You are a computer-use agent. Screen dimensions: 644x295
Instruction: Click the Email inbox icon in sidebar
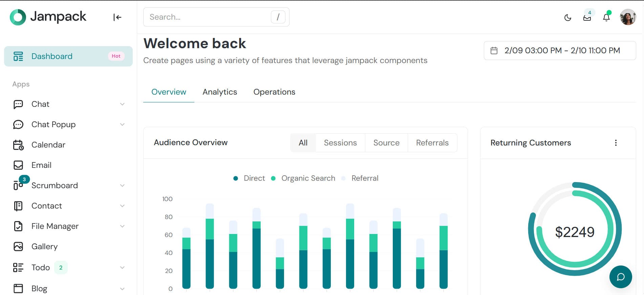18,165
